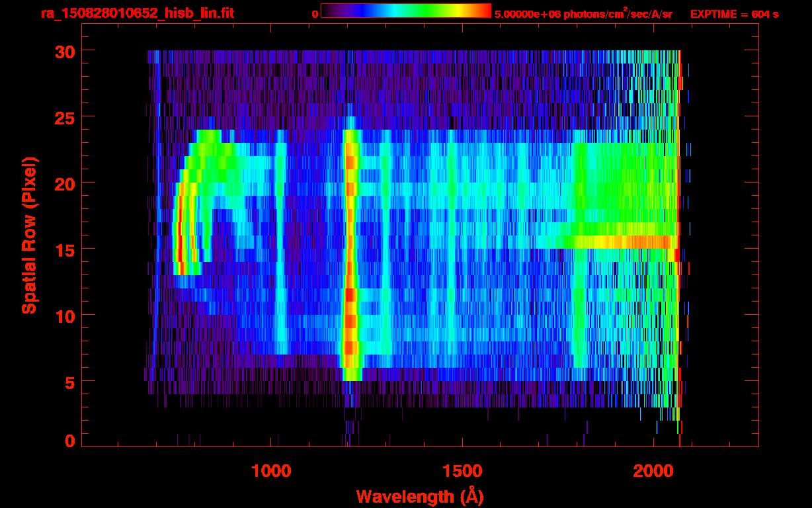Click the Spatial Row (Pixel) axis title

tap(29, 235)
